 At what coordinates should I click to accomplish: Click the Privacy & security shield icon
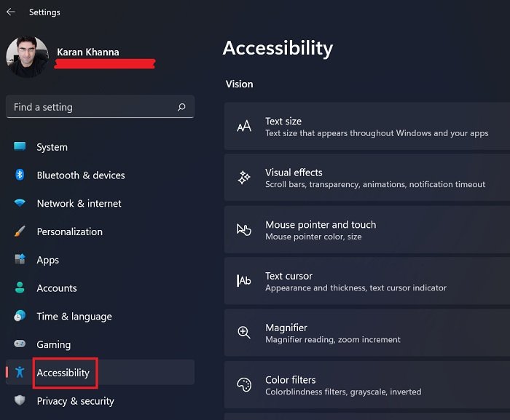20,400
